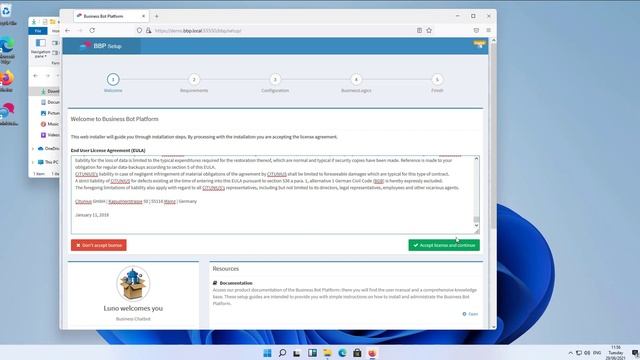The height and width of the screenshot is (360, 640).
Task: Open Navigation pane dropdown in File Explorer
Action: tap(40, 49)
